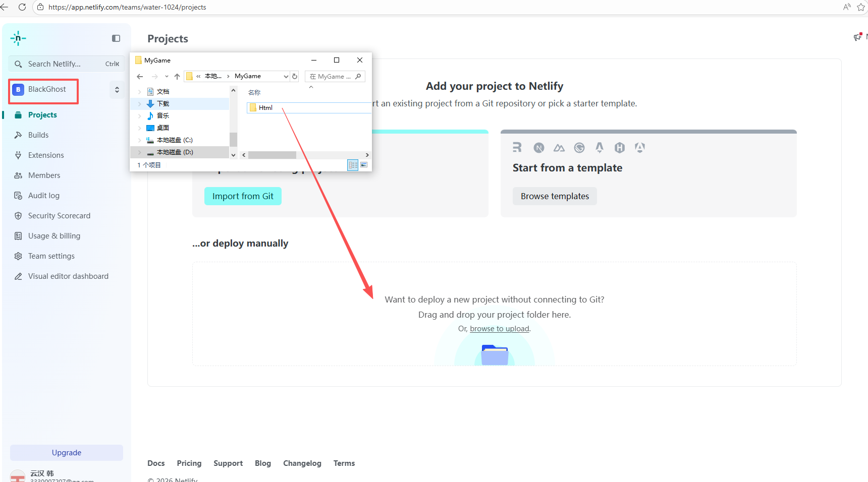The width and height of the screenshot is (868, 482).
Task: Click the browser read aloud icon
Action: tap(847, 7)
